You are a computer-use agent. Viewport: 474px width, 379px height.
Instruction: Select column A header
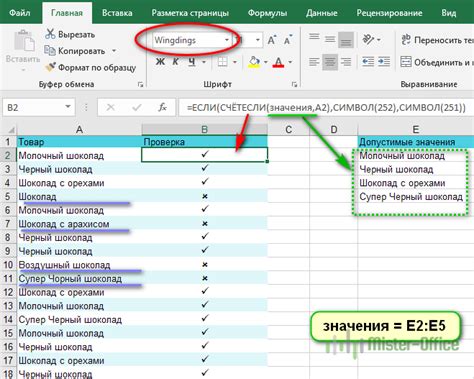click(79, 129)
